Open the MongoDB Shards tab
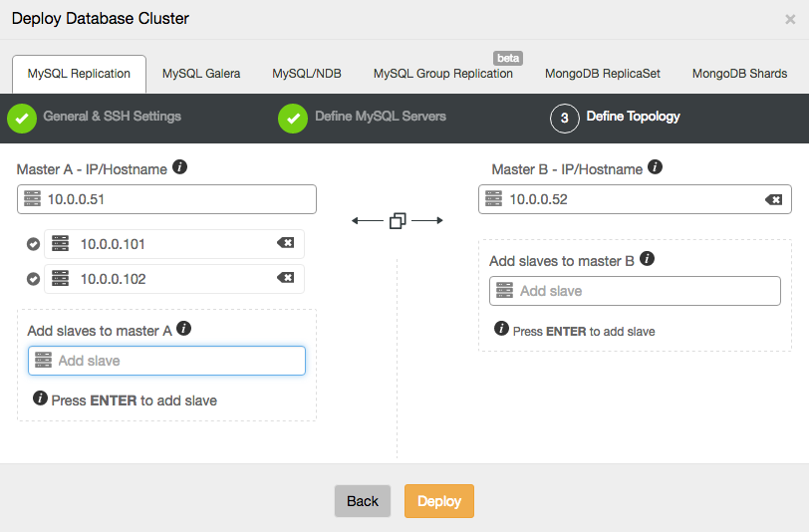809x532 pixels. click(x=739, y=74)
